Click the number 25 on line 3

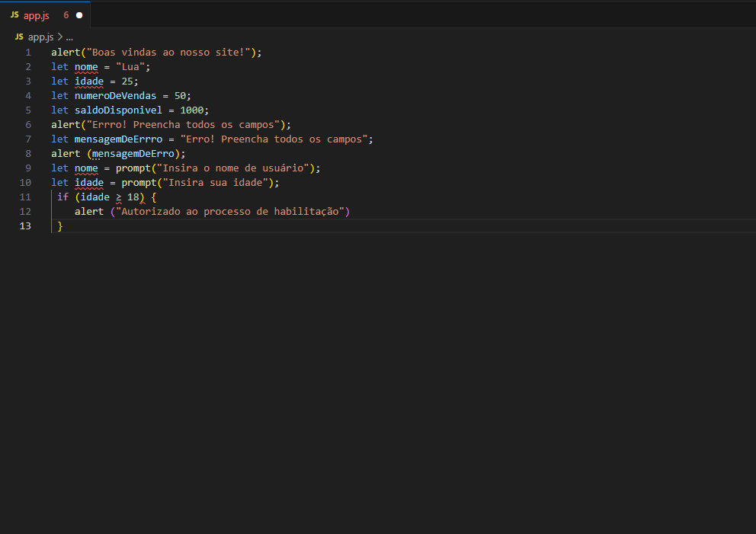click(127, 81)
